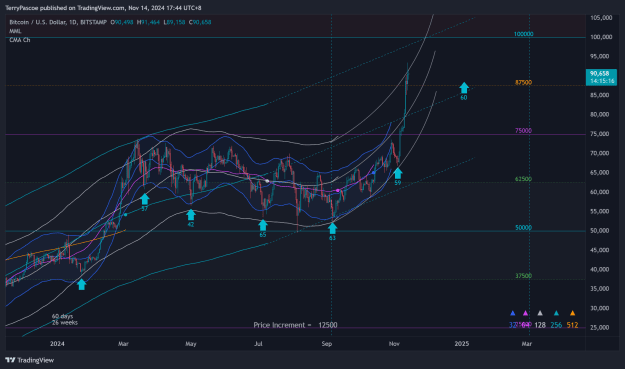This screenshot has height=369, width=625.
Task: Click the May label on time axis
Action: pyautogui.click(x=191, y=343)
